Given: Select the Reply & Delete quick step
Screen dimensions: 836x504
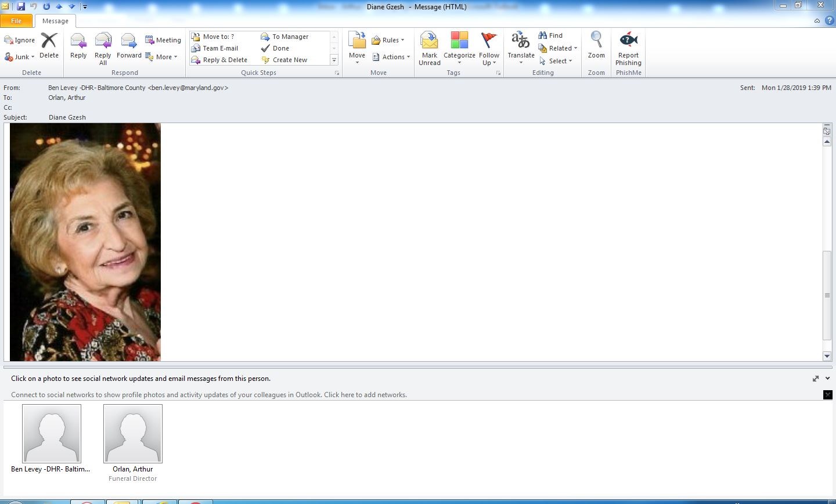Looking at the screenshot, I should point(219,60).
